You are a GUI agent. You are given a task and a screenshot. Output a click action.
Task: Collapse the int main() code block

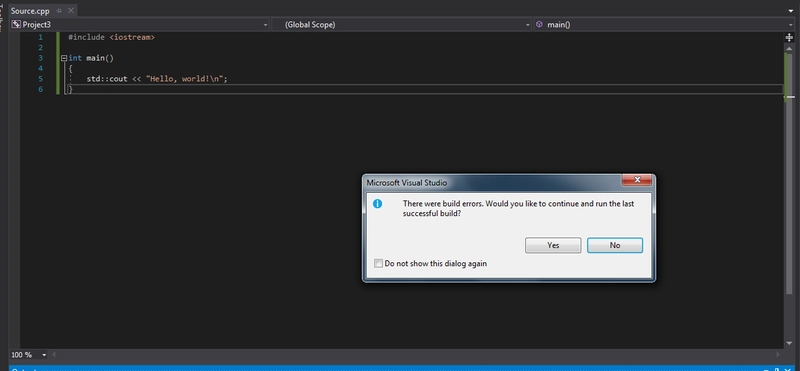[x=64, y=58]
